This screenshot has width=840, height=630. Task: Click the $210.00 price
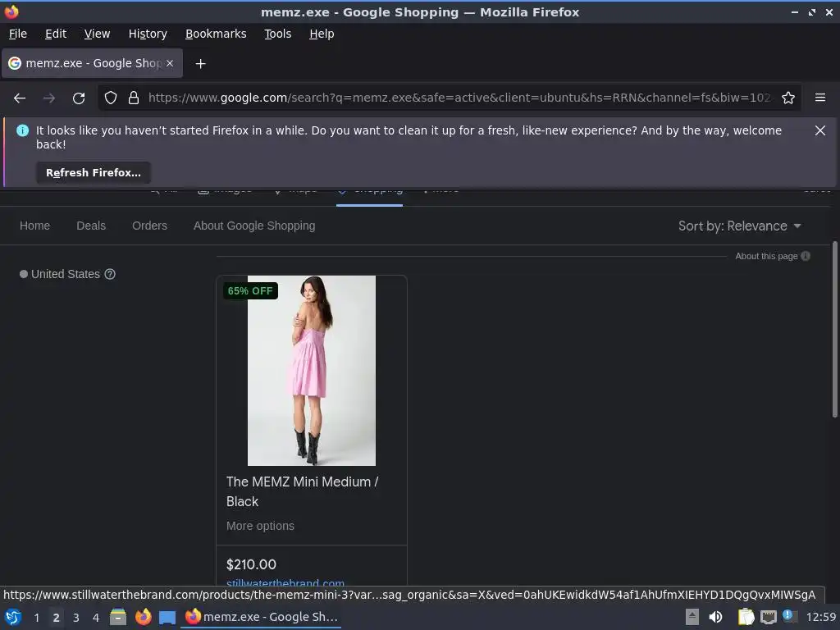tap(251, 564)
